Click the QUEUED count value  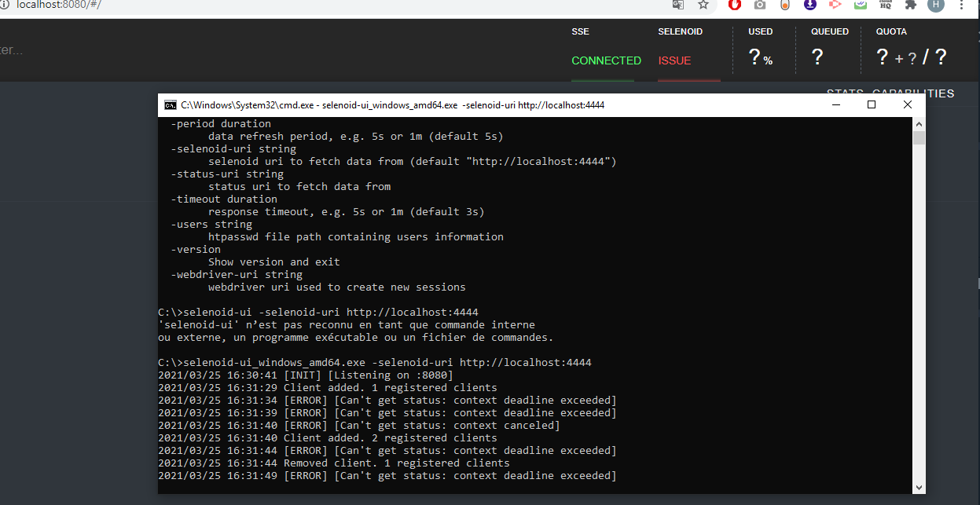point(817,57)
